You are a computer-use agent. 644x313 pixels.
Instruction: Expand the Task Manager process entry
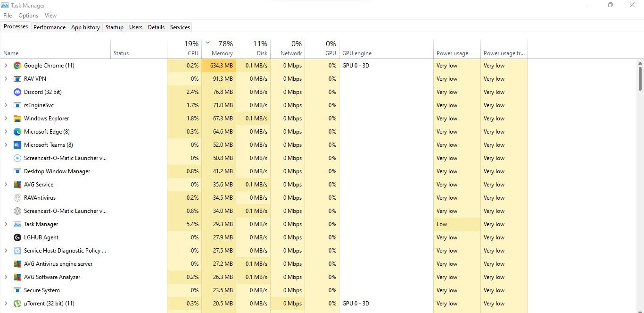(x=6, y=224)
